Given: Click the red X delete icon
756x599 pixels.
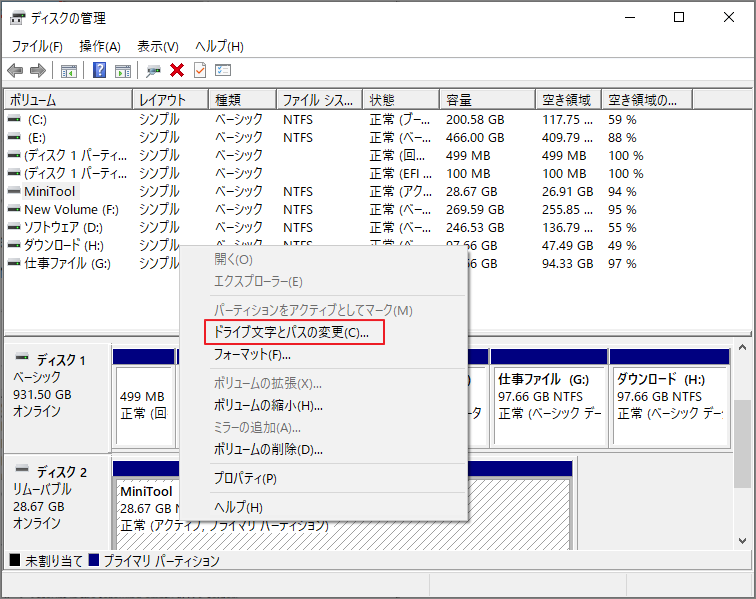Looking at the screenshot, I should [177, 70].
